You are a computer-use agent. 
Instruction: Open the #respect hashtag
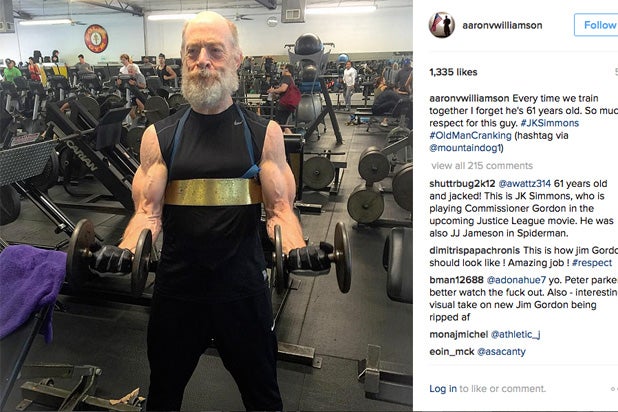click(592, 263)
